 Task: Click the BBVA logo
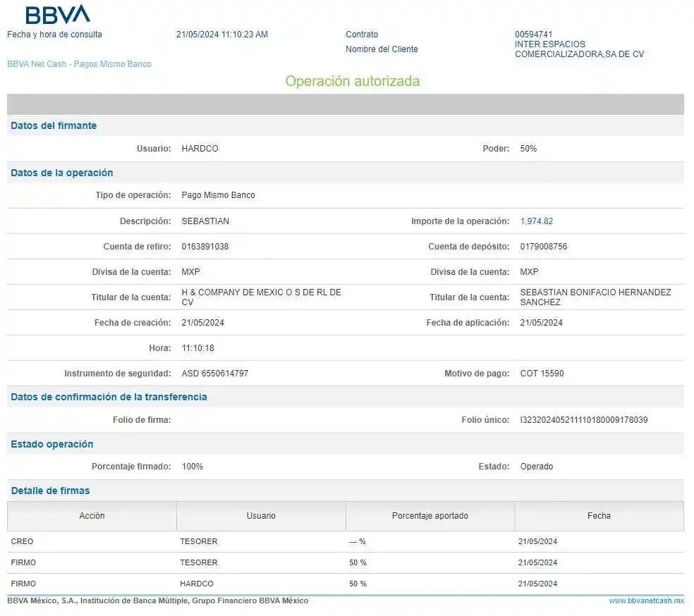pos(58,15)
